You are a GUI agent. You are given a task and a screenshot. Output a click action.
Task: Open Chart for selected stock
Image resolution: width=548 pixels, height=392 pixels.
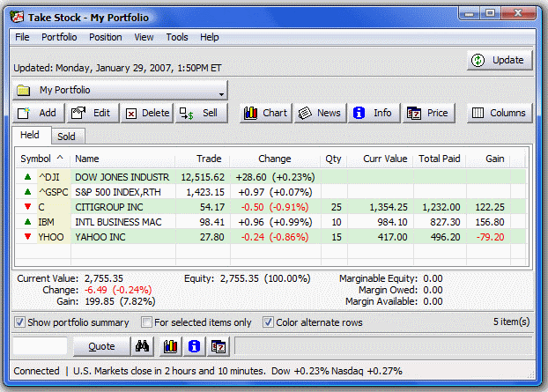(x=264, y=113)
